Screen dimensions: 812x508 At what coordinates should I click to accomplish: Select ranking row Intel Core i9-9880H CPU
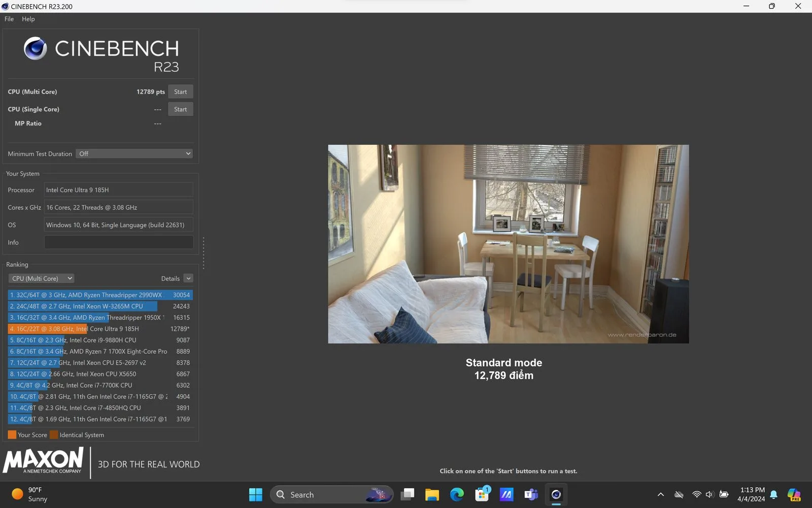point(100,340)
